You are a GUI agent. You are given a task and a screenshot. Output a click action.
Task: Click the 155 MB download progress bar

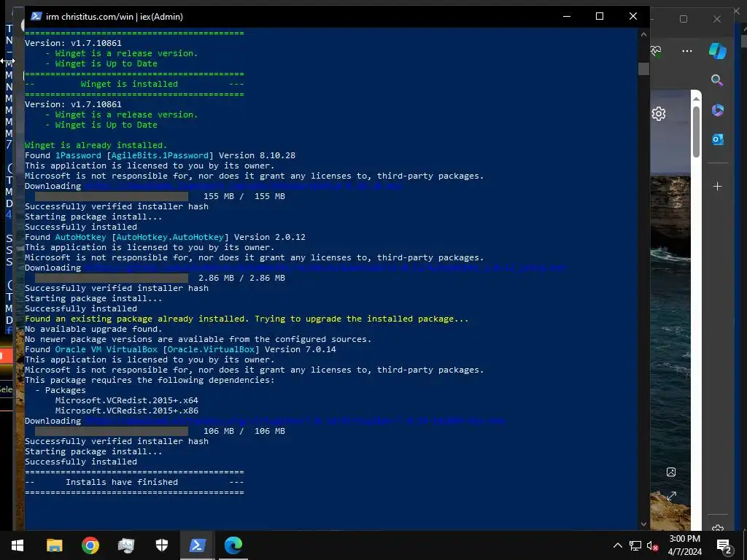[112, 196]
